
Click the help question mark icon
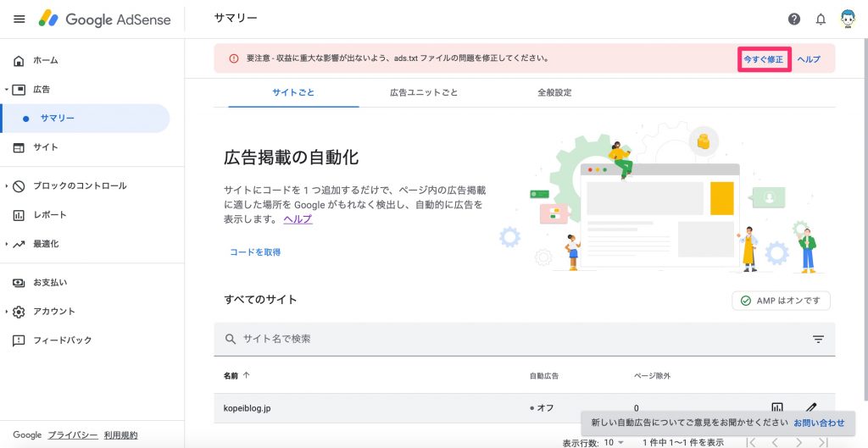click(794, 19)
